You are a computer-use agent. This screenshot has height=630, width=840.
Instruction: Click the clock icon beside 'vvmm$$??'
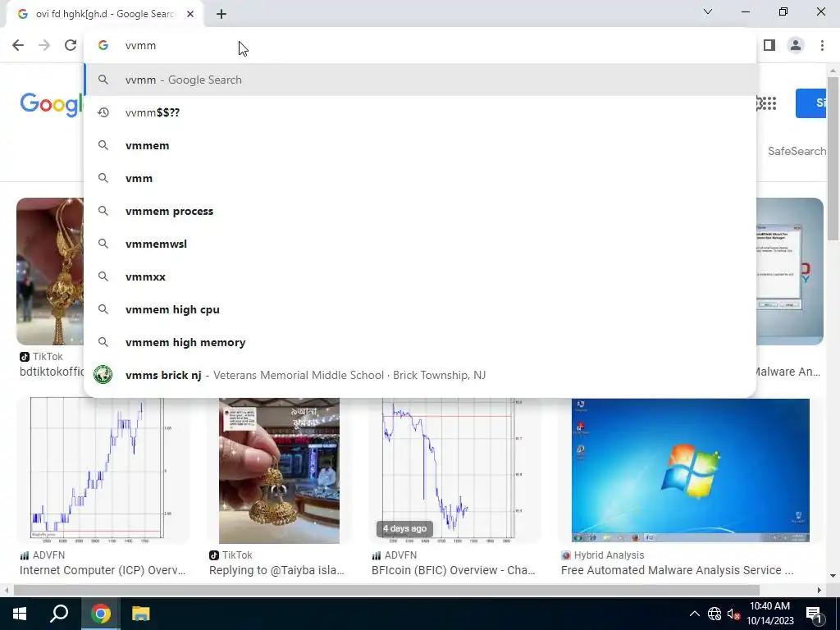pos(103,112)
